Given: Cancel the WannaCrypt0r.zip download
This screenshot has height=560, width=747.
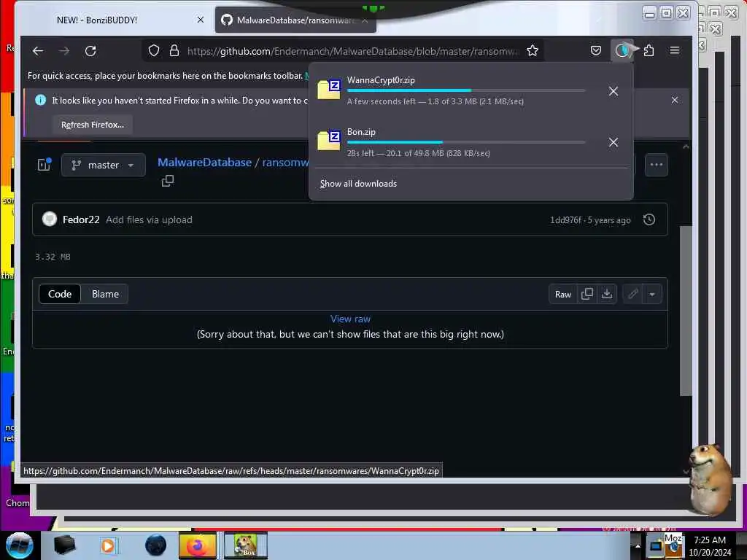Looking at the screenshot, I should click(613, 91).
